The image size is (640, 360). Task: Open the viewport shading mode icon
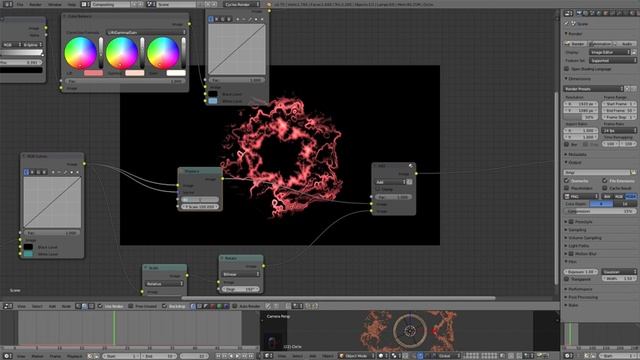(x=382, y=356)
